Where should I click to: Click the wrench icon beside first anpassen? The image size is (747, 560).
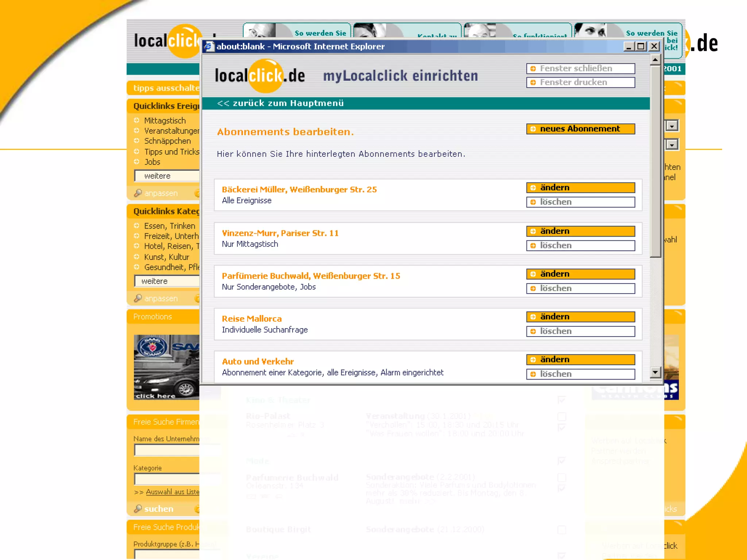[138, 193]
